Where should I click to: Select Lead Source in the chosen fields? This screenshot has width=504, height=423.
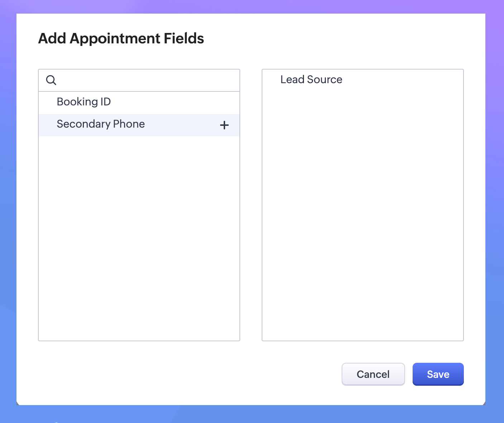point(311,80)
